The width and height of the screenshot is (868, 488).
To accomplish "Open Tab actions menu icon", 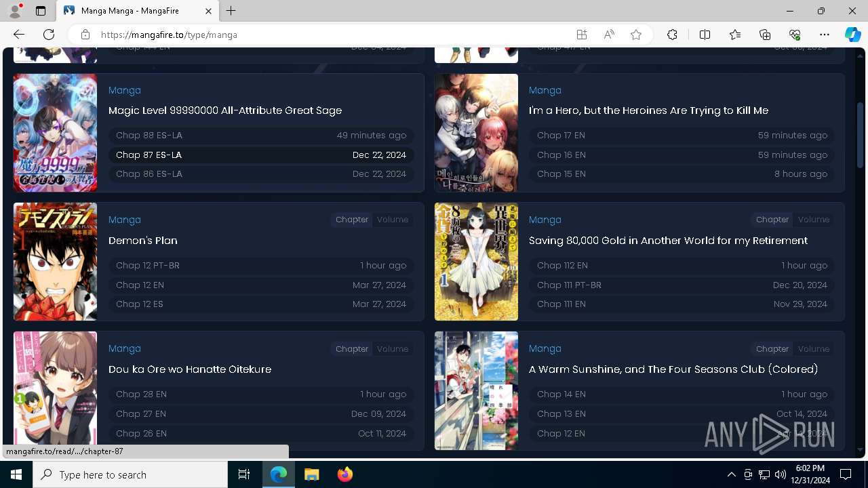I will [41, 11].
